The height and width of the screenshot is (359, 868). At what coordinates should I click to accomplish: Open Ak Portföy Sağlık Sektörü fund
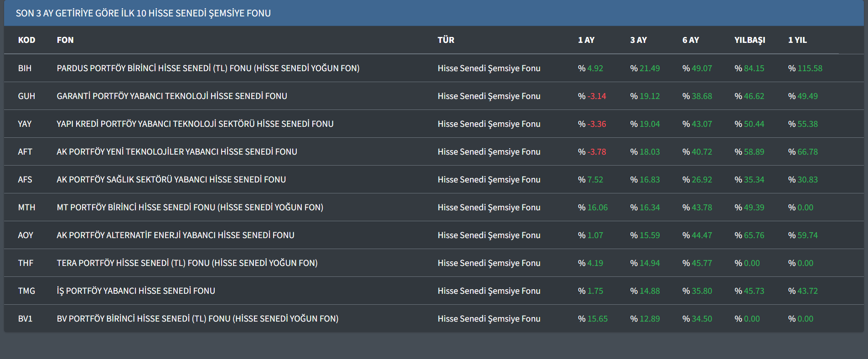click(171, 180)
